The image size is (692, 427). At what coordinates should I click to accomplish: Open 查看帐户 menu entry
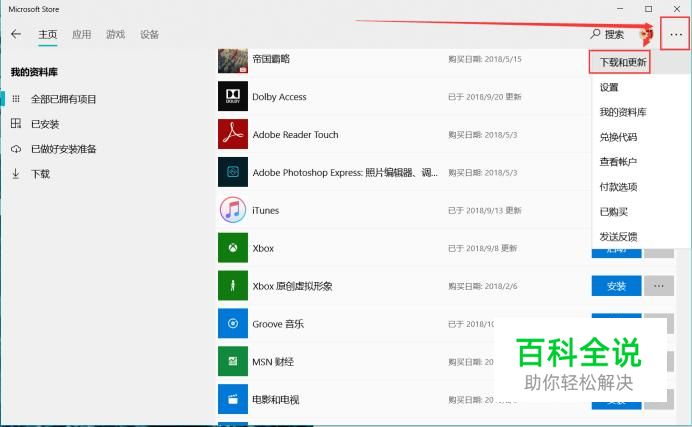[618, 162]
